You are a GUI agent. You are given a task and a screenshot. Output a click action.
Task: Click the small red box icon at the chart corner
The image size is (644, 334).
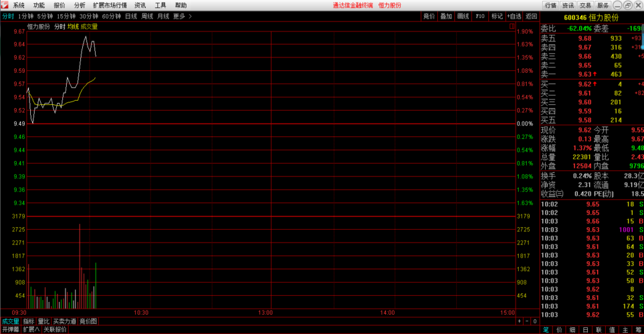coord(512,26)
